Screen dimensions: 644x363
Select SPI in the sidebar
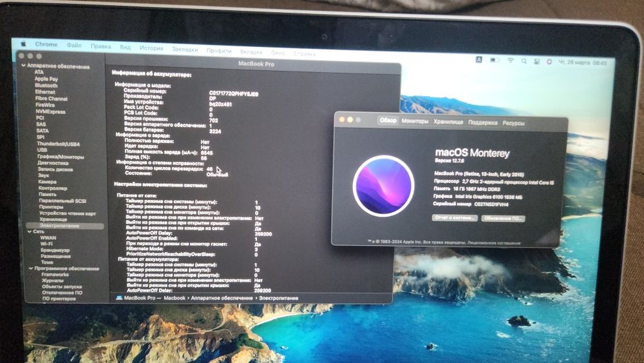pyautogui.click(x=40, y=137)
